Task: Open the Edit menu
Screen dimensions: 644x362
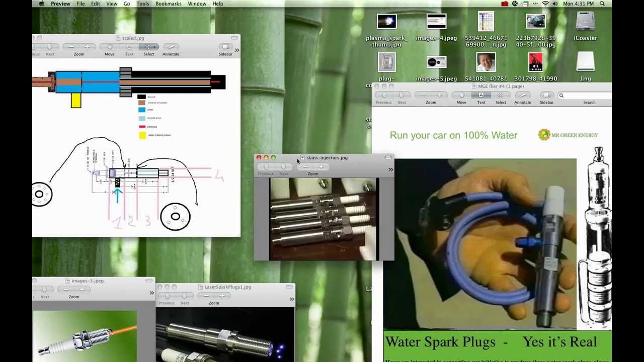Action: 96,4
